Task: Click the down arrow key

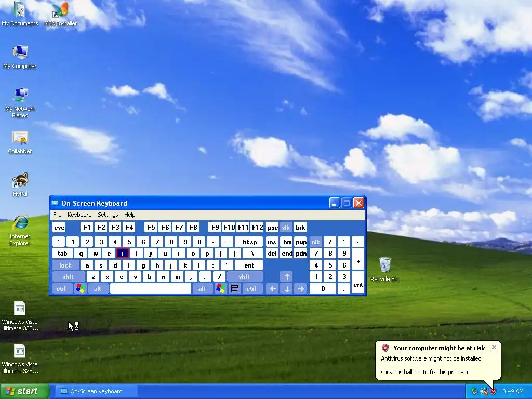Action: [287, 289]
